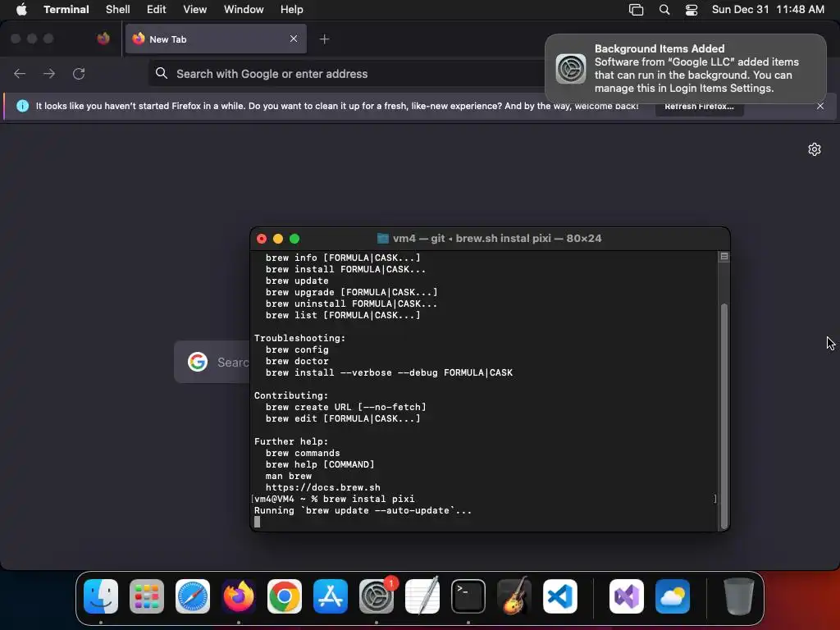Open a new tab in Firefox
The width and height of the screenshot is (840, 630).
(324, 39)
